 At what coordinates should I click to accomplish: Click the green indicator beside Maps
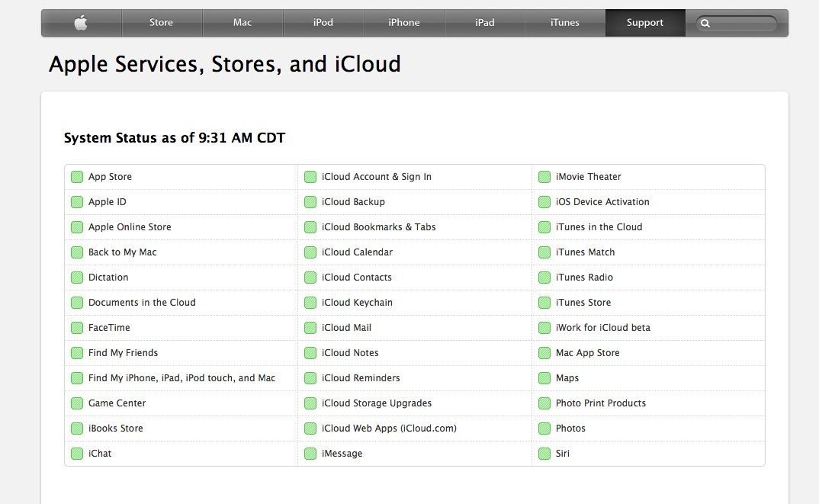tap(544, 377)
